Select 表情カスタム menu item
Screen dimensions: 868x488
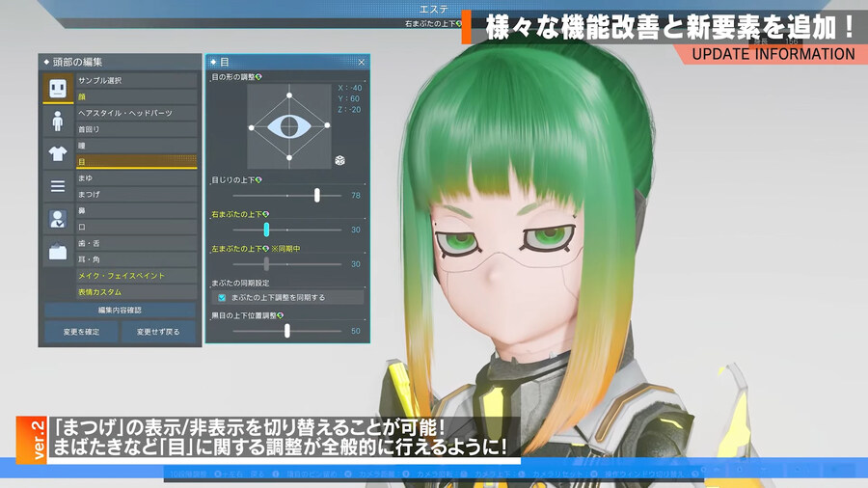(136, 292)
